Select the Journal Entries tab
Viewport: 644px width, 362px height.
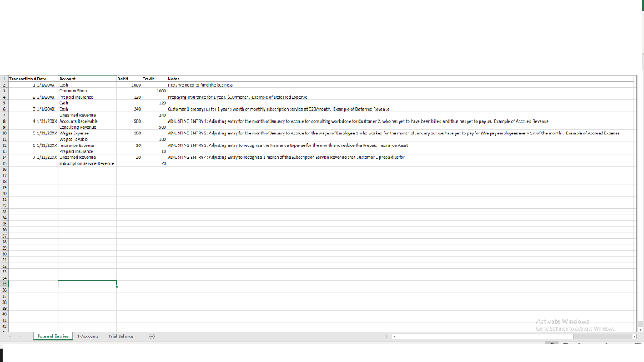click(x=53, y=336)
